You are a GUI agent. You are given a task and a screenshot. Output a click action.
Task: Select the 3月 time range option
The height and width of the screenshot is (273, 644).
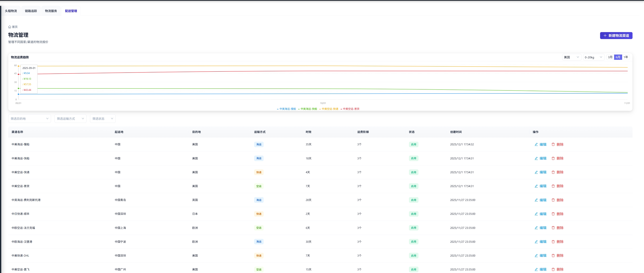(x=610, y=57)
